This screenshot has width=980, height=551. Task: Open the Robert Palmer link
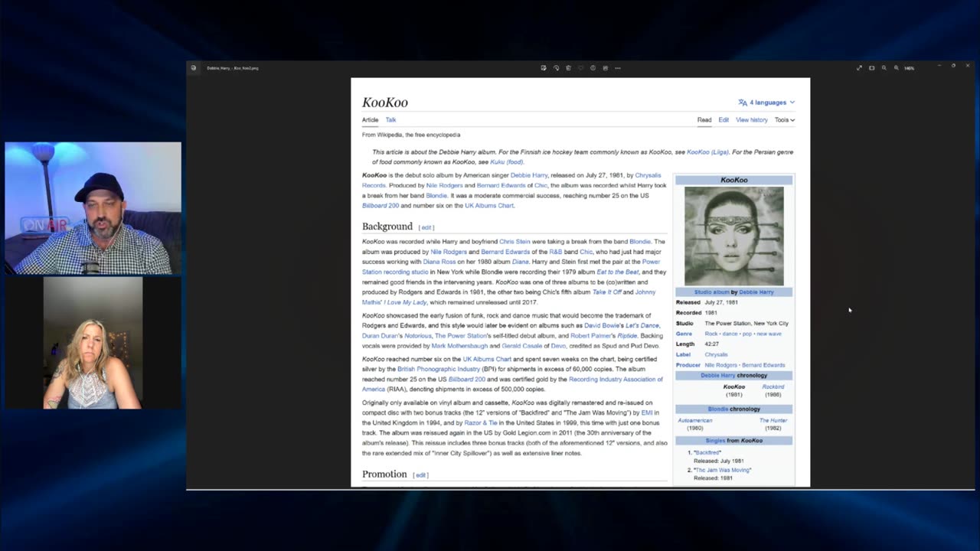click(593, 336)
